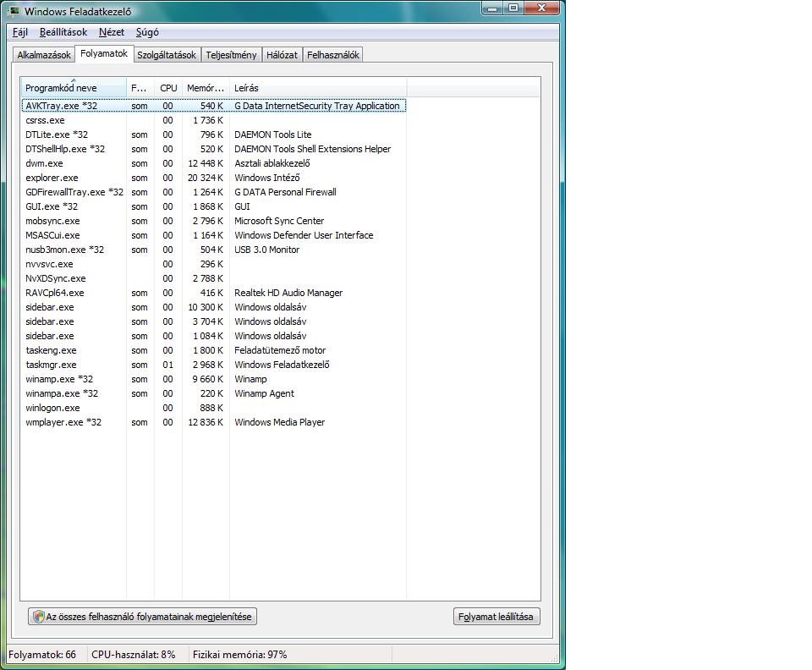Select the sidebar.exe row using 3 704 K
This screenshot has height=670, width=812.
213,321
